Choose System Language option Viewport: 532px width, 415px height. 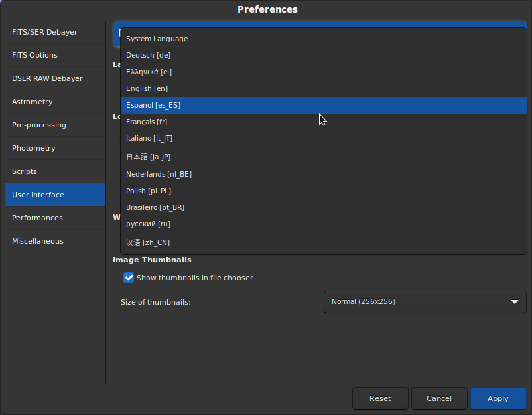coord(157,39)
